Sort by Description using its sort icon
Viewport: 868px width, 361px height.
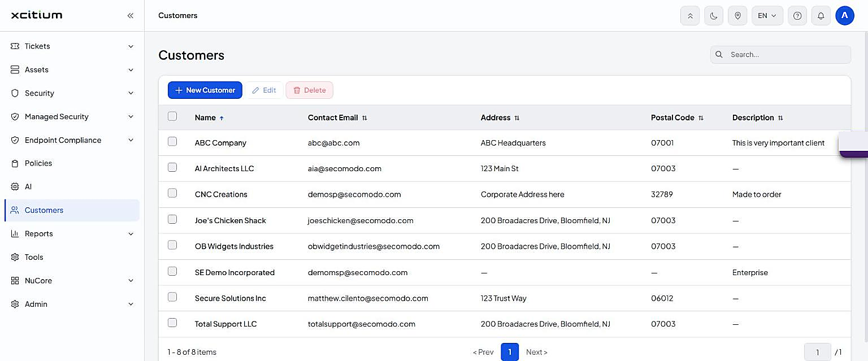pyautogui.click(x=780, y=118)
